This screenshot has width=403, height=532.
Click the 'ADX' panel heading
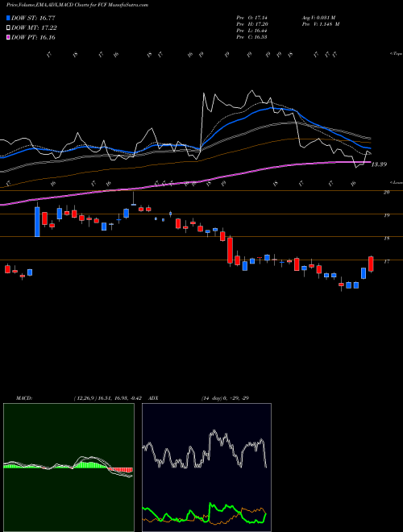pos(154,398)
